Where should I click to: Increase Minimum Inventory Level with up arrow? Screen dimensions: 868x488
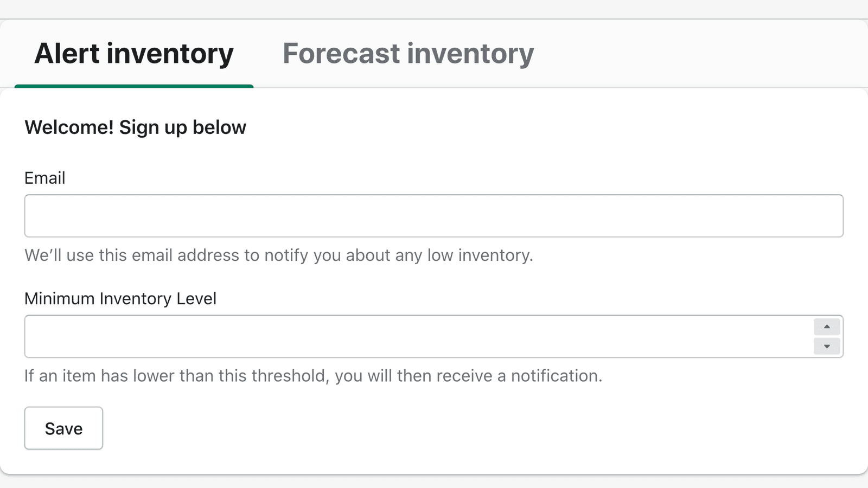[x=827, y=326]
